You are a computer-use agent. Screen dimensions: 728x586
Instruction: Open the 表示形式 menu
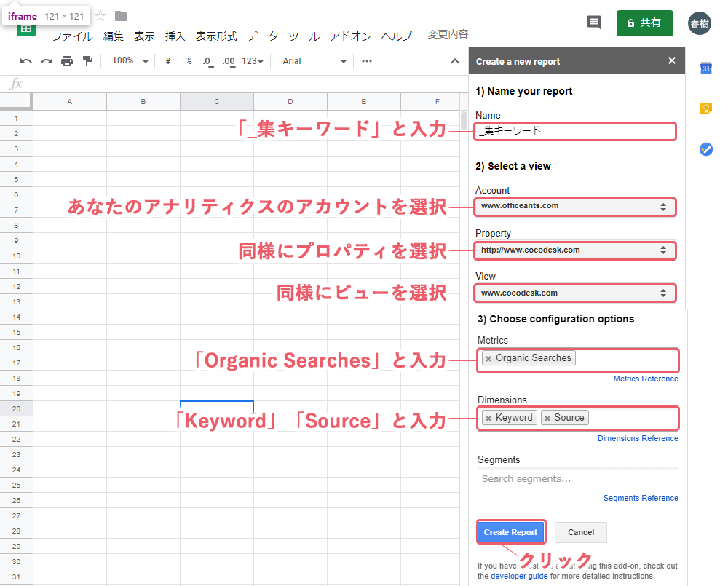tap(216, 36)
